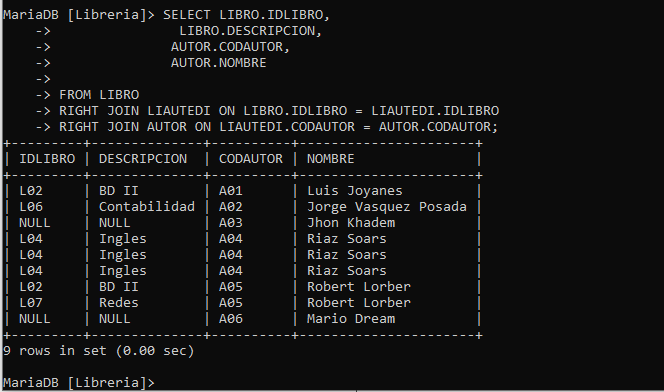Click the Jorge Vasquez Posada name cell
This screenshot has height=392, width=664.
click(x=387, y=207)
